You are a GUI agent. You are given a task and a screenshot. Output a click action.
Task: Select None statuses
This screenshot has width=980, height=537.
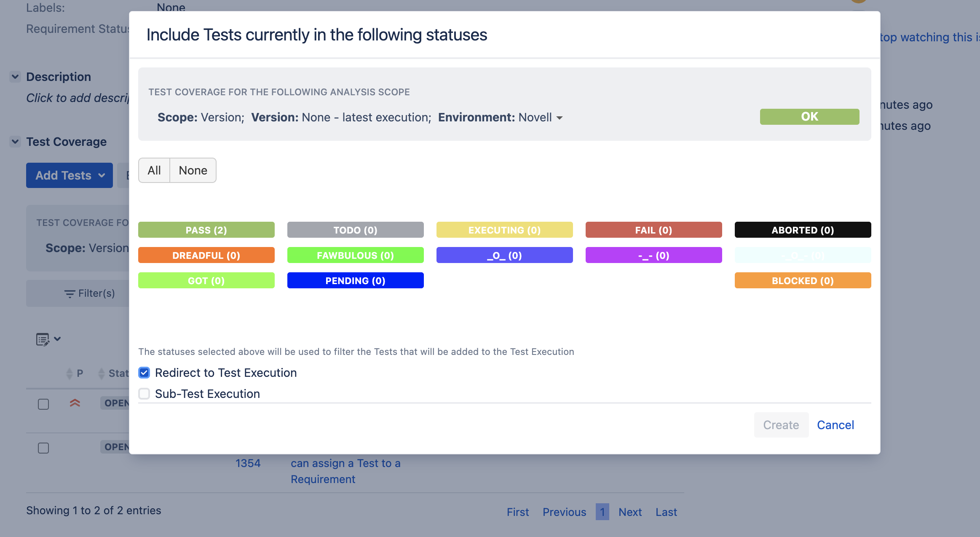[193, 170]
